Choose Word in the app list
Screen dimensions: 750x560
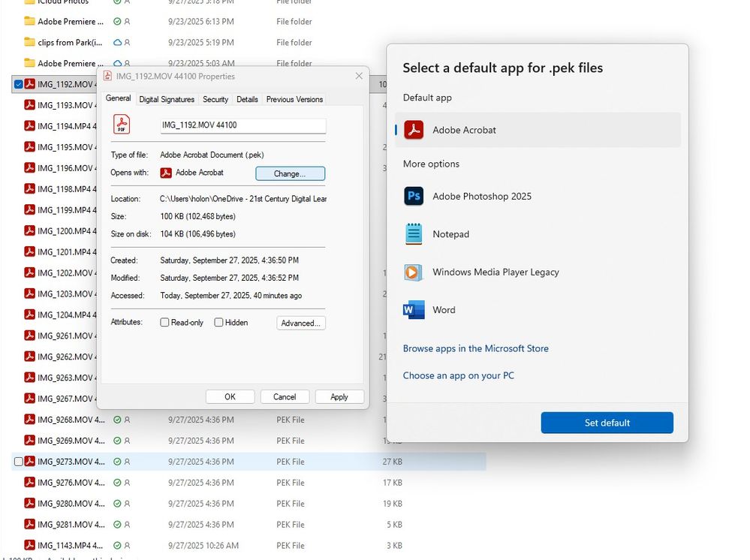click(x=538, y=310)
